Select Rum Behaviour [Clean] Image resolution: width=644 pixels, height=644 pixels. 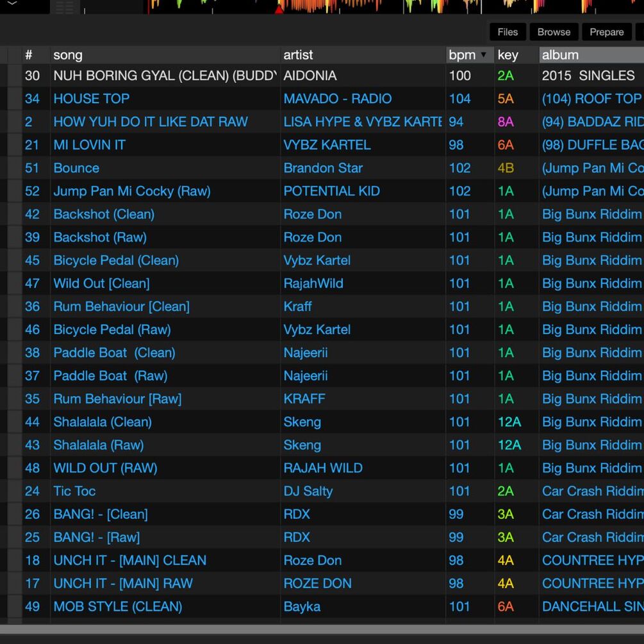pyautogui.click(x=122, y=306)
